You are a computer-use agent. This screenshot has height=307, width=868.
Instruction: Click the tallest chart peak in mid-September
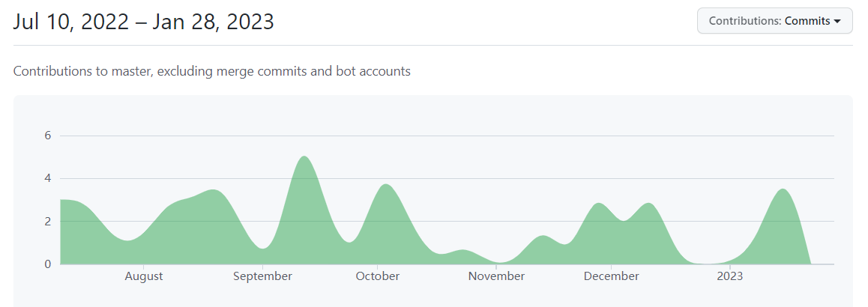(x=304, y=159)
